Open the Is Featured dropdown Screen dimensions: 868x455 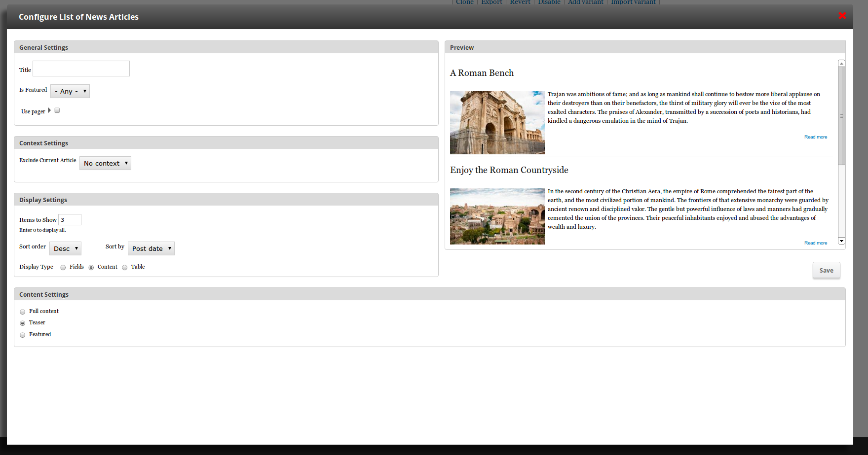tap(70, 91)
